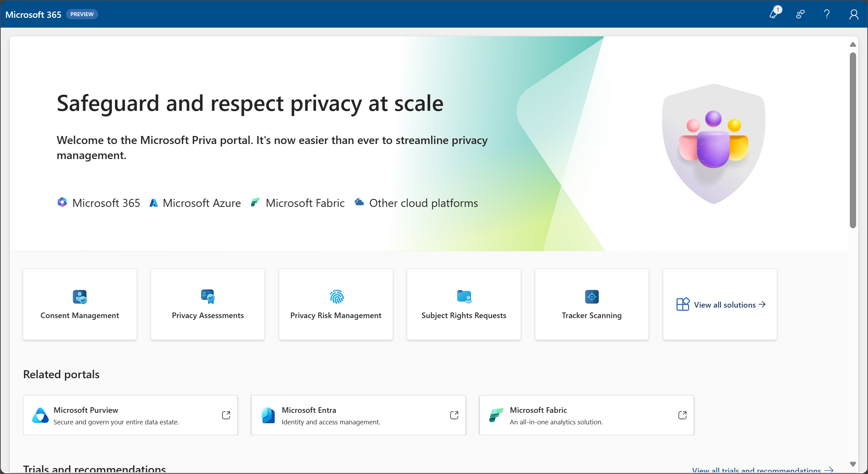Screen dimensions: 868x474
Task: Open Privacy Risk Management solution
Action: pyautogui.click(x=336, y=304)
